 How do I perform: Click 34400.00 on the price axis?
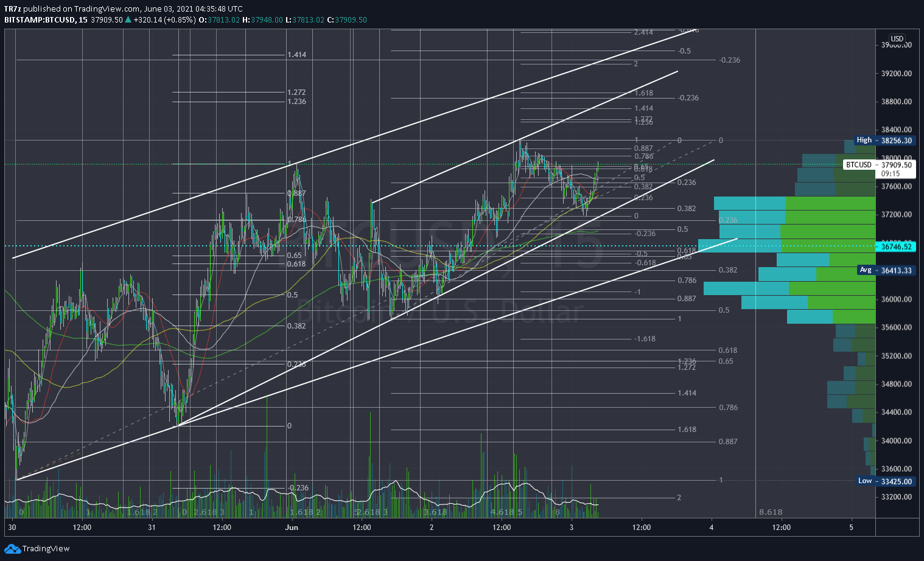pos(897,412)
